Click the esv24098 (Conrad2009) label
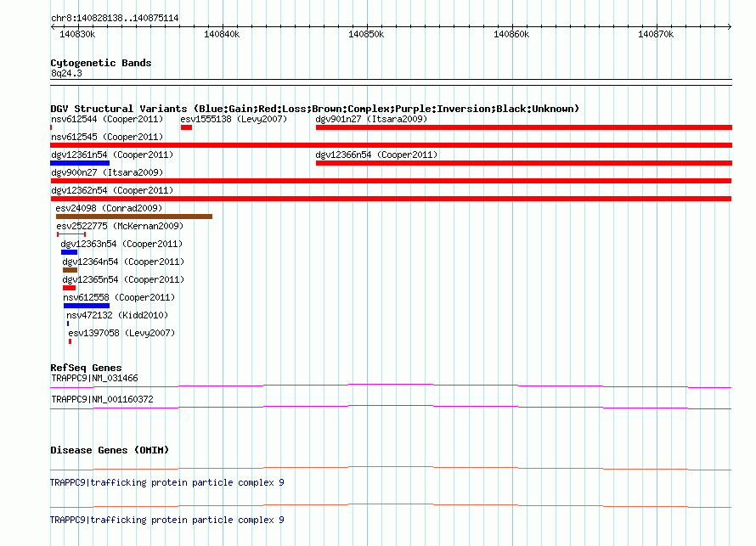This screenshot has width=756, height=546. click(x=109, y=208)
